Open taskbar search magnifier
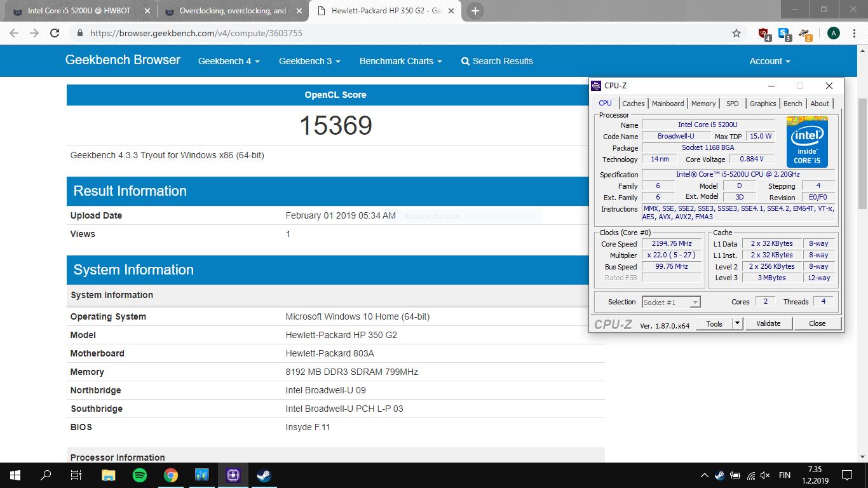Image resolution: width=868 pixels, height=488 pixels. pos(46,475)
